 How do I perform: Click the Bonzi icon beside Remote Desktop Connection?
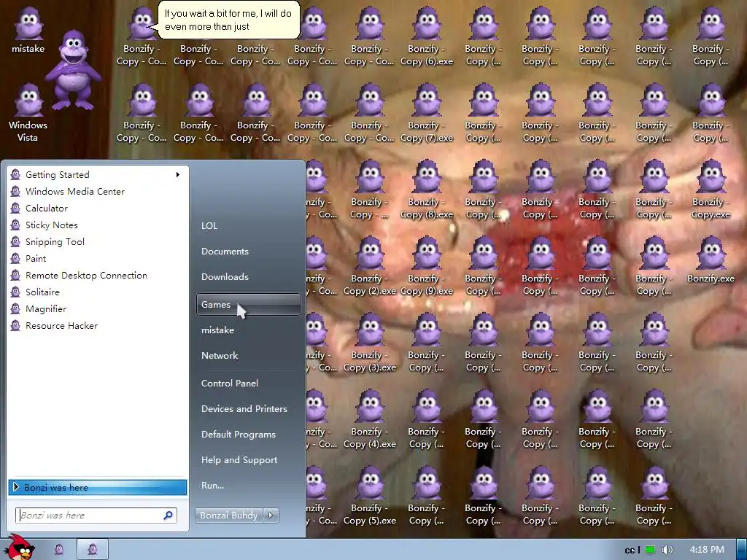pos(15,275)
